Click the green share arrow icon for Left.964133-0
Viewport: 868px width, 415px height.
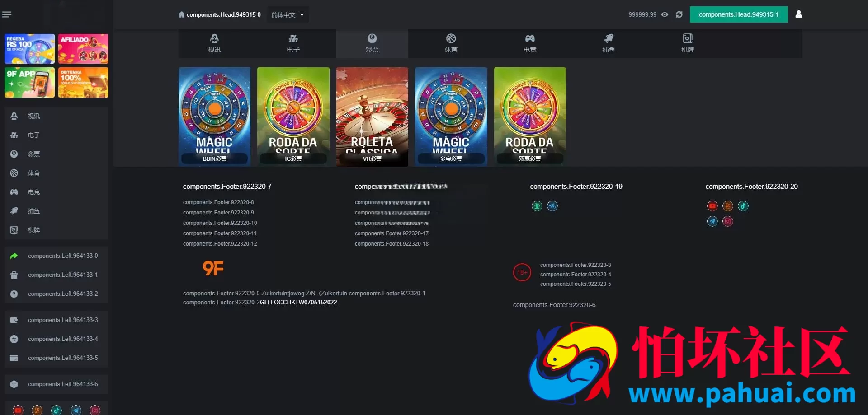[x=14, y=256]
